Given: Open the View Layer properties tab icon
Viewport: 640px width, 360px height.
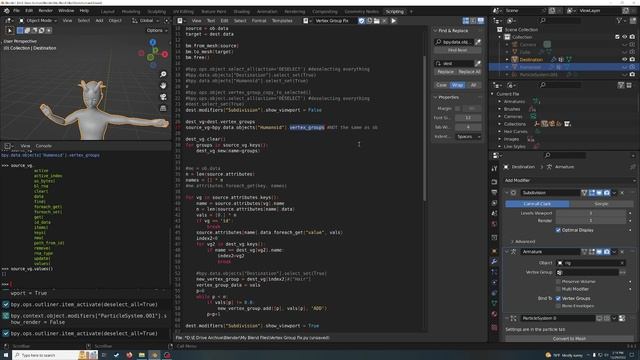Looking at the screenshot, I should pyautogui.click(x=494, y=203).
